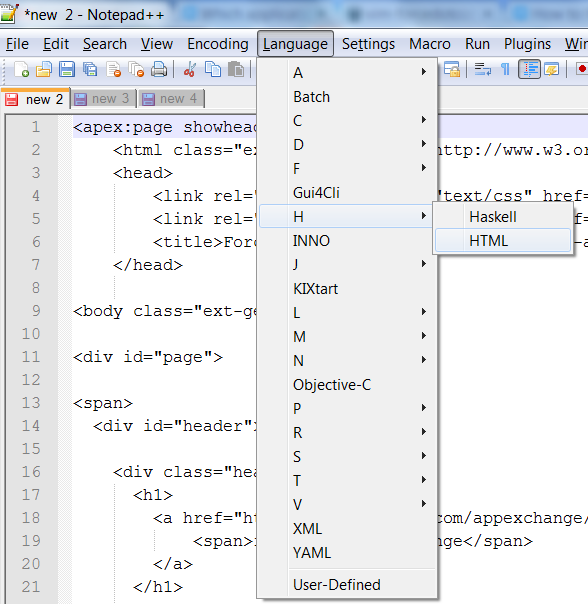588x604 pixels.
Task: Choose Gui4Cli language
Action: 348,193
